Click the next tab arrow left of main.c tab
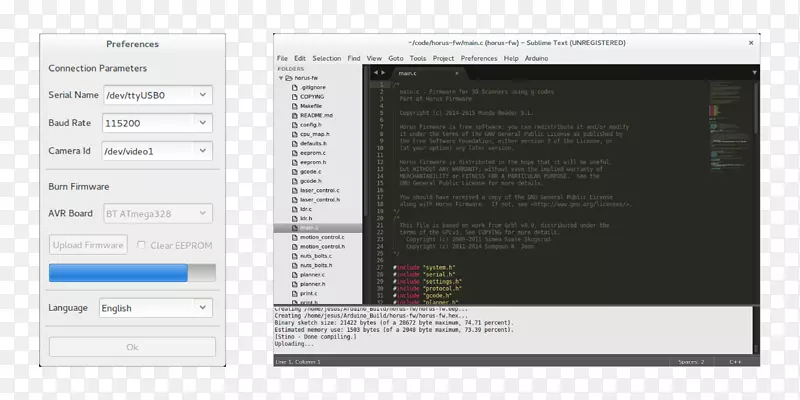The height and width of the screenshot is (400, 800). pos(384,74)
